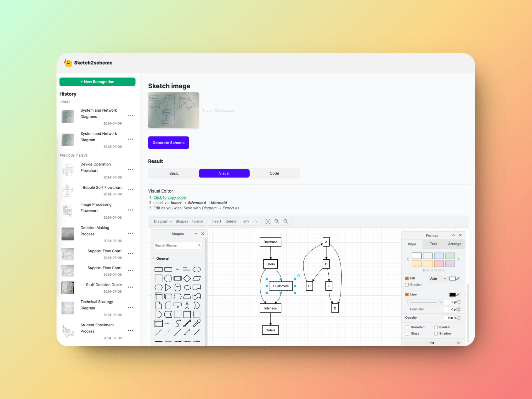Screen dimensions: 532x399
Task: Open the Diagram dropdown menu
Action: [163, 221]
